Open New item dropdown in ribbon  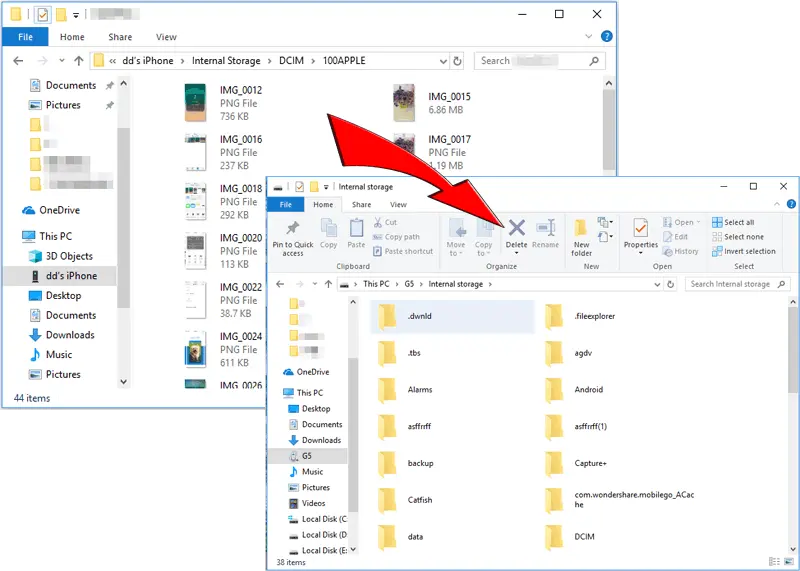click(x=605, y=222)
